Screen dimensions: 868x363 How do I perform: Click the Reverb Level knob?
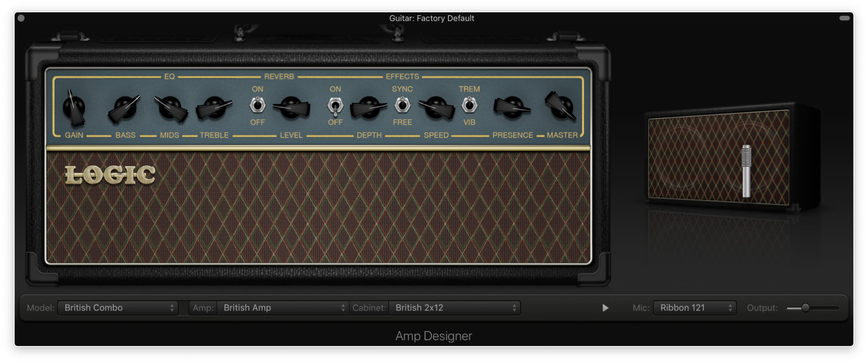(x=291, y=108)
